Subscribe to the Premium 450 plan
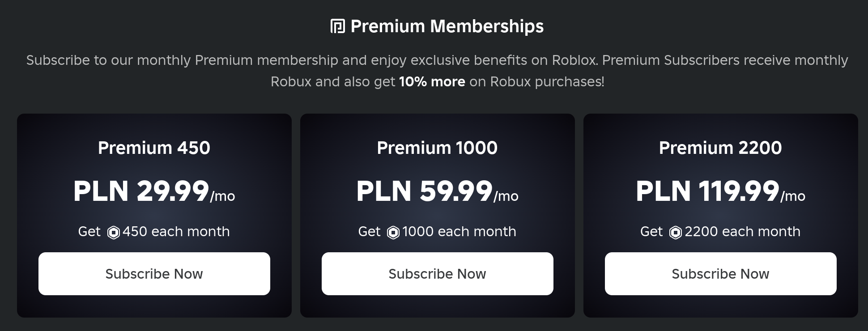 [154, 274]
